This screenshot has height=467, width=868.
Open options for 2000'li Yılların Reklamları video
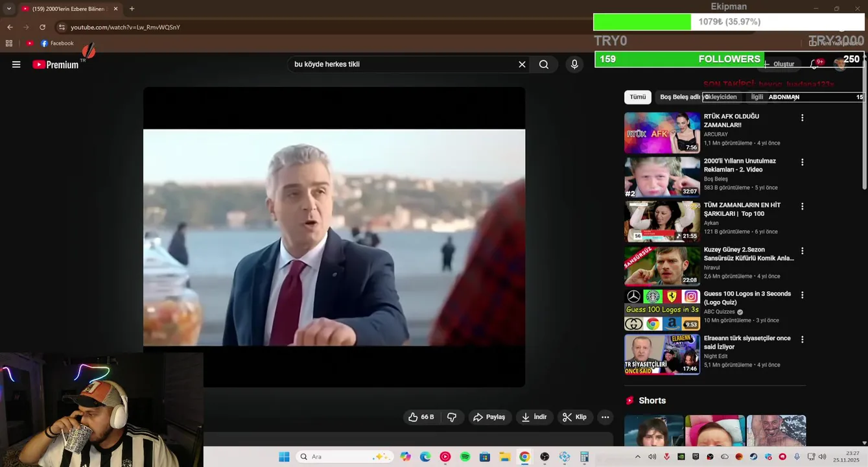point(802,162)
